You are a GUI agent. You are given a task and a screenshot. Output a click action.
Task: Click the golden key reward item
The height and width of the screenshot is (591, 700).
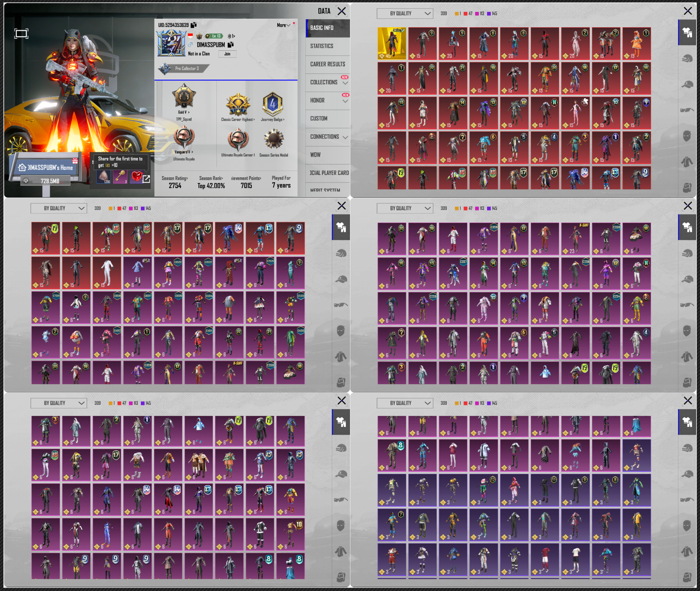point(120,177)
